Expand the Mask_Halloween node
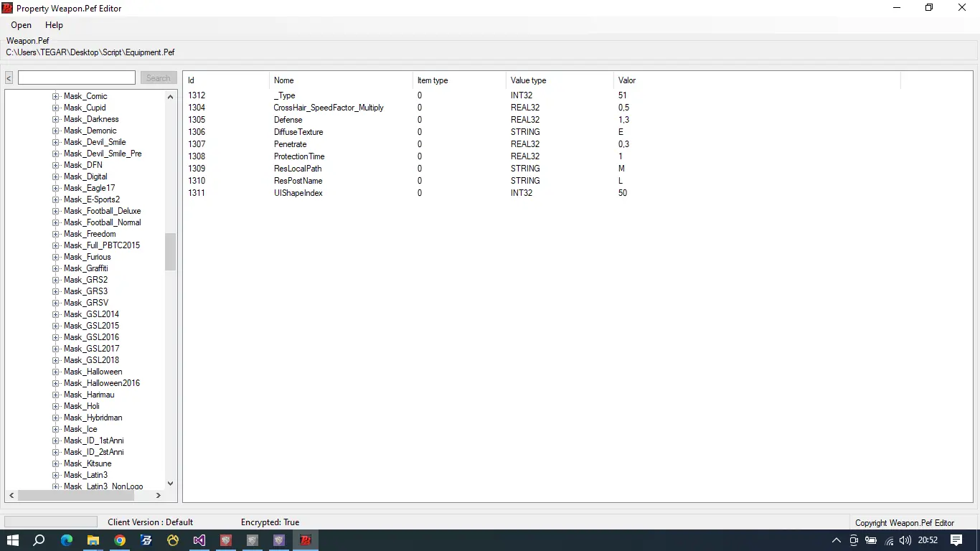980x551 pixels. coord(56,372)
